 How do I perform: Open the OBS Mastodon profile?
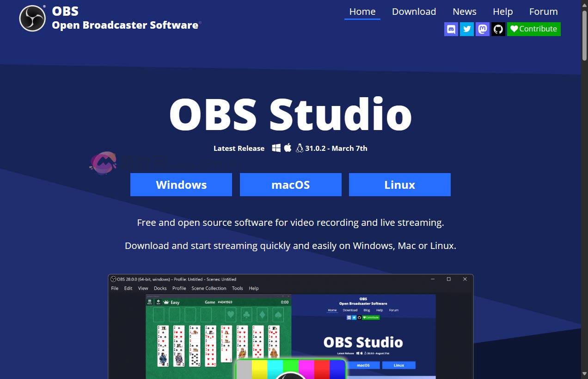[x=482, y=29]
